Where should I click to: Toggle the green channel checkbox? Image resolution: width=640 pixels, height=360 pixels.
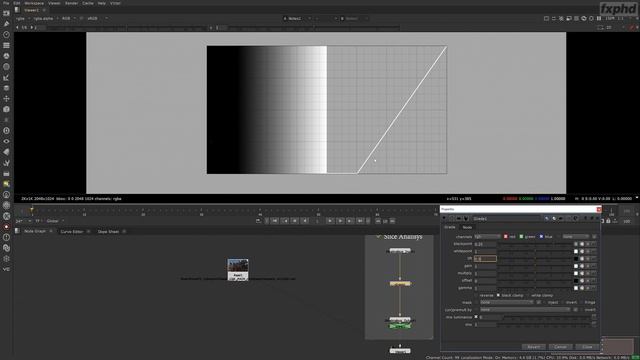[521, 237]
